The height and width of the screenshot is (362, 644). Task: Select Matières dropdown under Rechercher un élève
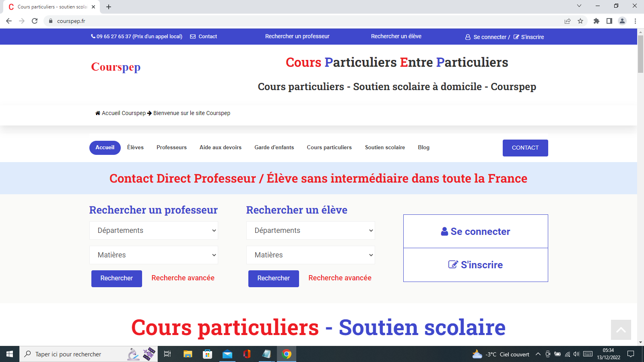point(310,255)
